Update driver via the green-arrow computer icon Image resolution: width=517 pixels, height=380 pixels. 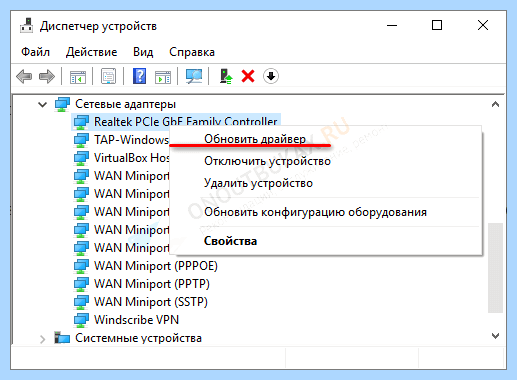226,76
